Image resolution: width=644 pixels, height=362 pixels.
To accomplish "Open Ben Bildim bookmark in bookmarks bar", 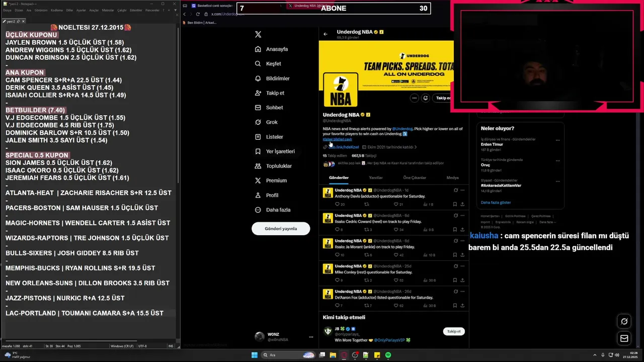I will [x=199, y=23].
